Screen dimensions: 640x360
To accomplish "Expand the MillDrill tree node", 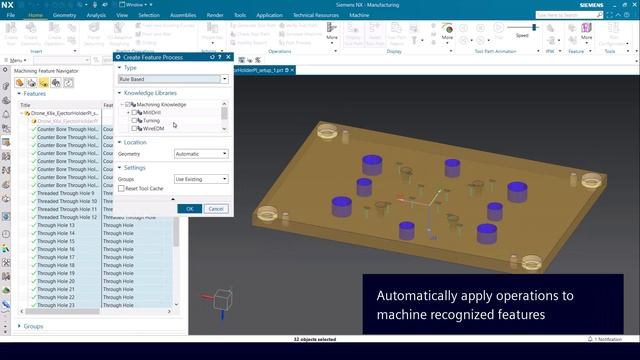I will [x=128, y=112].
